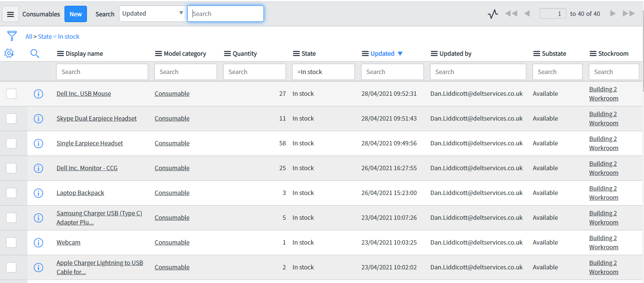
Task: Select the Laptop Backpack checkbox
Action: click(11, 193)
